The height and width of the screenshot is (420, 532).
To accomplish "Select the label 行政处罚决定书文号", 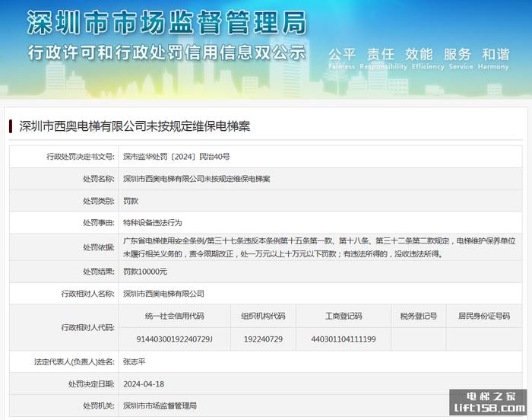I will pos(80,157).
